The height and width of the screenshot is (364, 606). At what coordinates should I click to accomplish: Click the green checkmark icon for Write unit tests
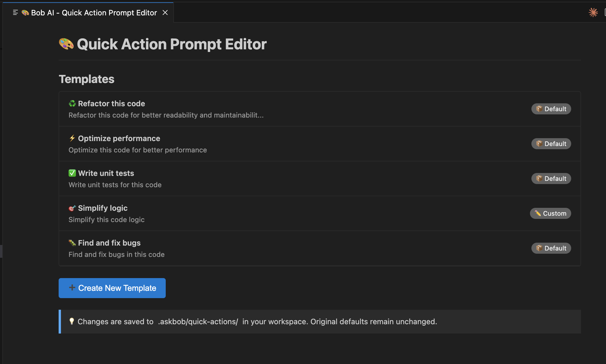pyautogui.click(x=72, y=173)
